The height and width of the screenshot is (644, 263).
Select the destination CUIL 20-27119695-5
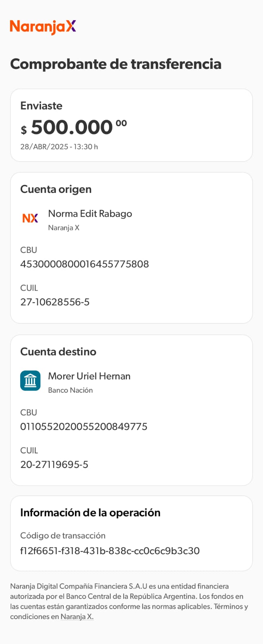tap(54, 464)
